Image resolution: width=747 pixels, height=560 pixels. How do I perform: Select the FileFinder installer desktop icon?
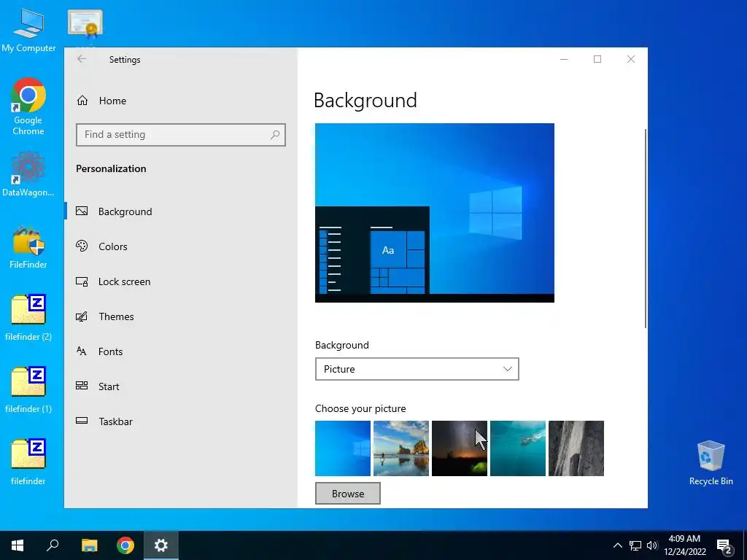pyautogui.click(x=28, y=248)
